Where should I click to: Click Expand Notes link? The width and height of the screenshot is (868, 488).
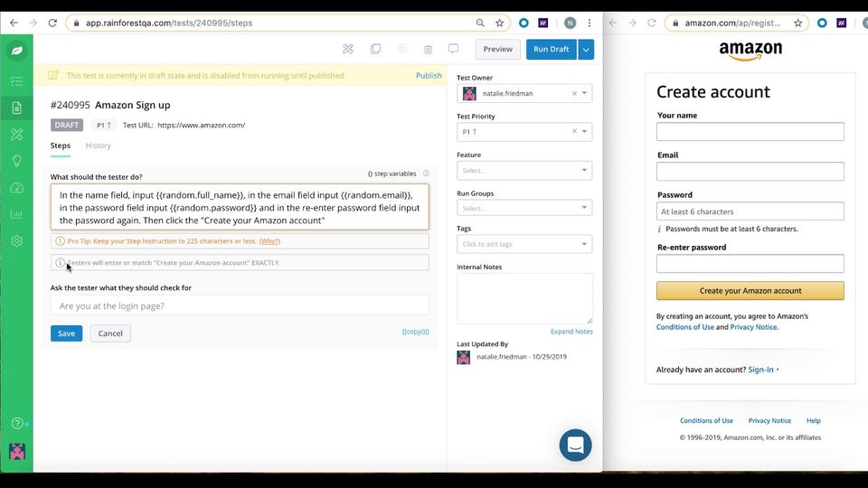[571, 332]
